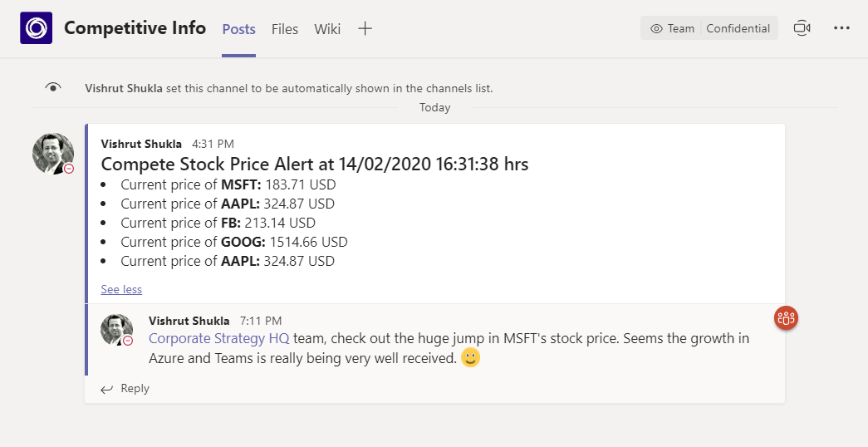The height and width of the screenshot is (447, 868).
Task: Click the Competitive Info channel title
Action: click(135, 28)
